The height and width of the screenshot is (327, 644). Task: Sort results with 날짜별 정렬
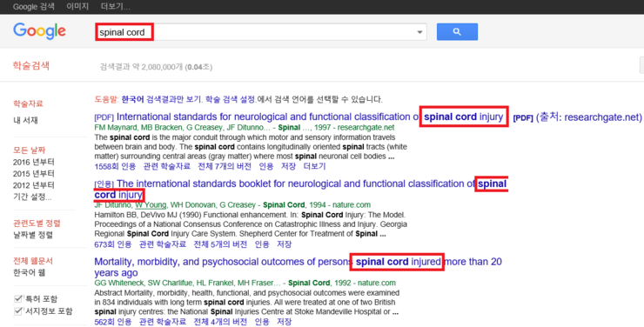33,235
